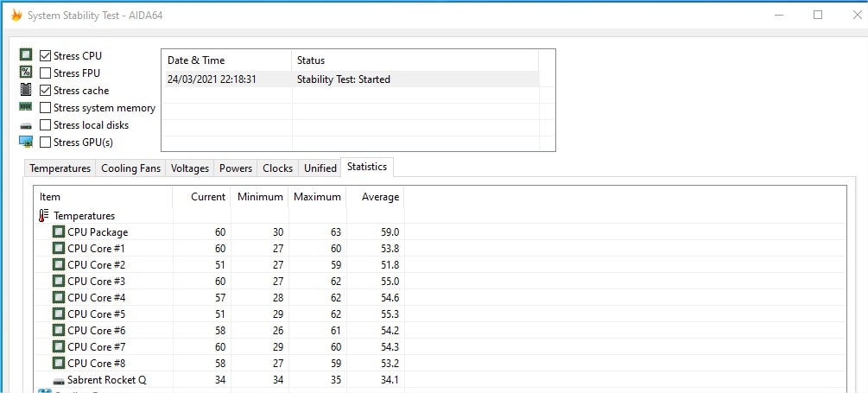Click the Maximum column header
Image resolution: width=868 pixels, height=393 pixels.
pyautogui.click(x=317, y=197)
